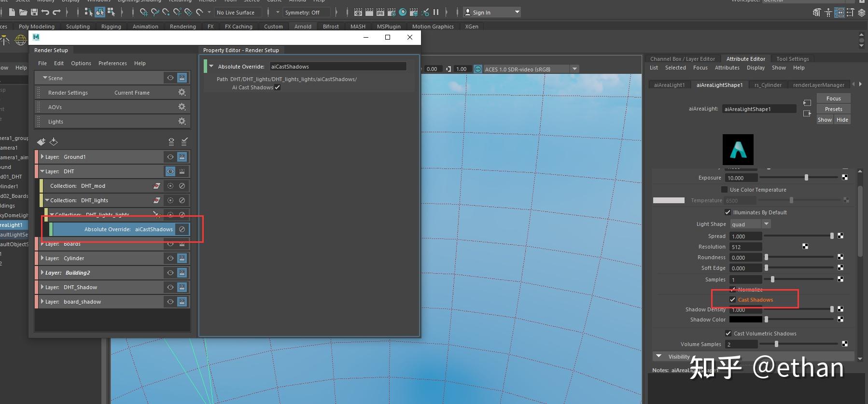This screenshot has width=868, height=404.
Task: Set Ground1 layer as renderable
Action: pos(182,157)
